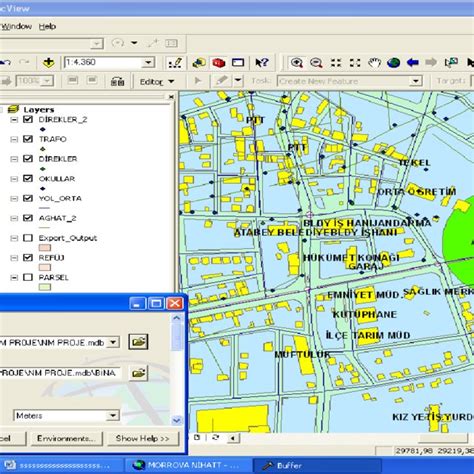Open the red ArcToolbox icon

pyautogui.click(x=218, y=62)
